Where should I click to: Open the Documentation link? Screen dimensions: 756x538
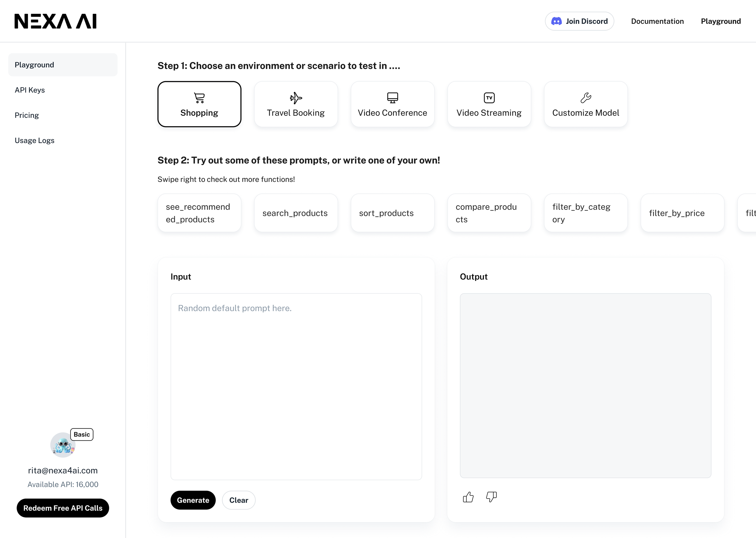657,21
